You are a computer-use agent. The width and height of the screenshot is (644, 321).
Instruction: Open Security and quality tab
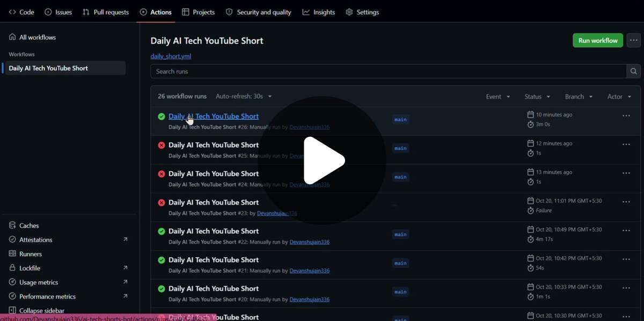coord(259,12)
